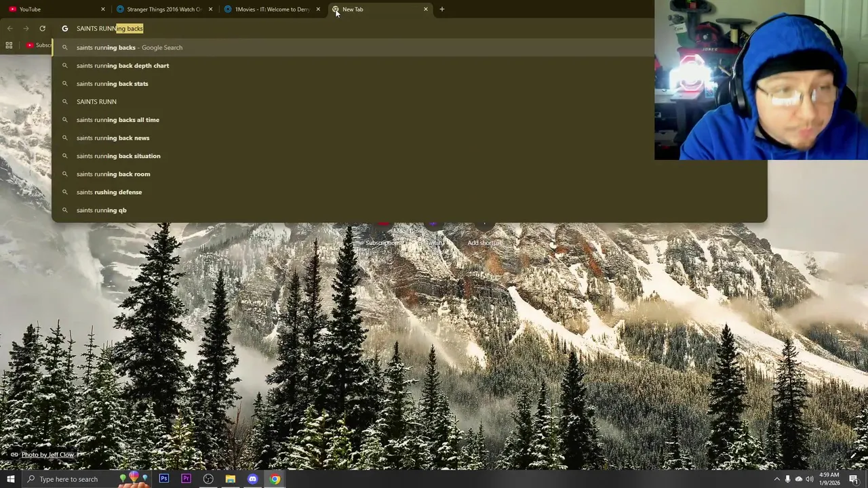Click the Chrome taskbar icon
The image size is (868, 488).
(x=275, y=479)
